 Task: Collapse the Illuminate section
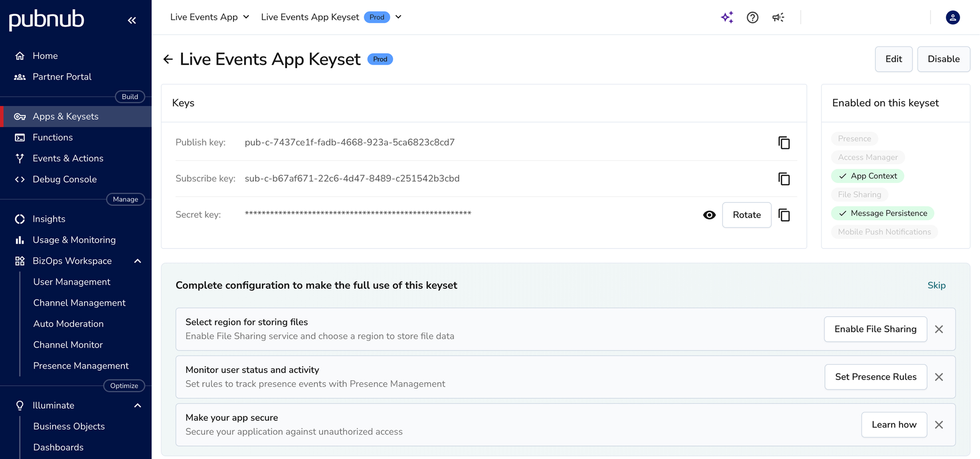(138, 405)
